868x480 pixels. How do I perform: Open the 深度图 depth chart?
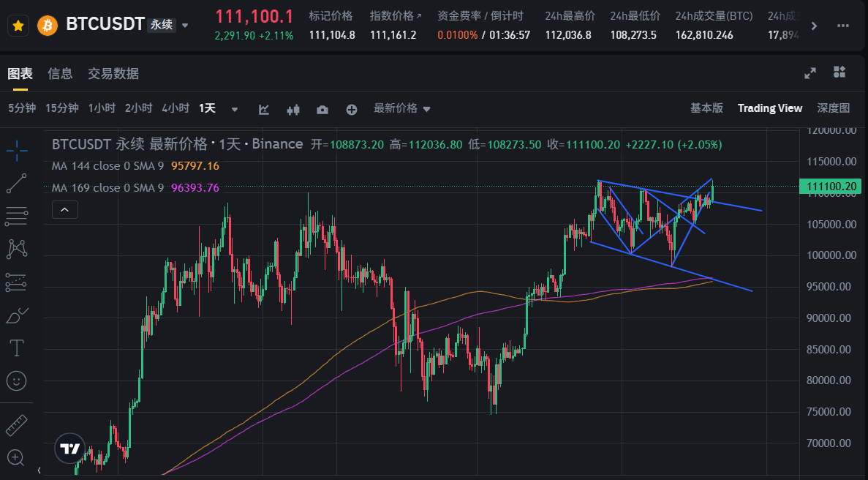[x=833, y=108]
